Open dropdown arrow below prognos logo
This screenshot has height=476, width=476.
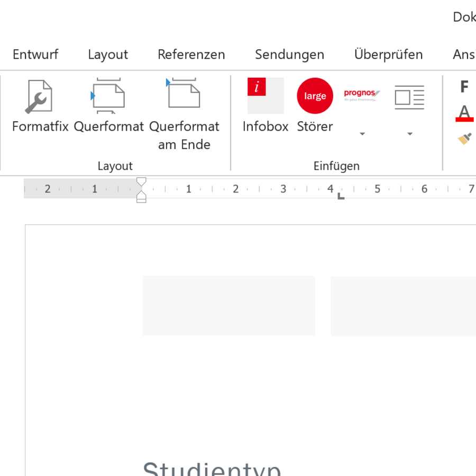(x=362, y=134)
